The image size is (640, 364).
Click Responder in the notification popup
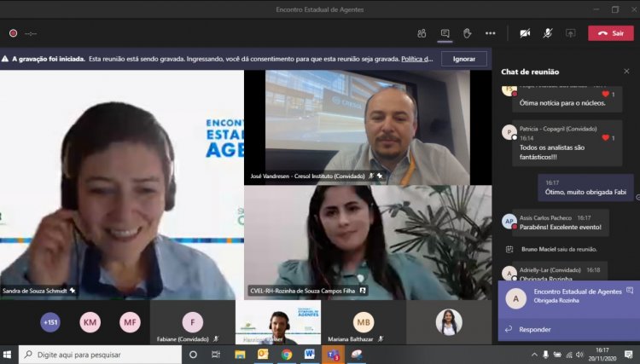(535, 329)
